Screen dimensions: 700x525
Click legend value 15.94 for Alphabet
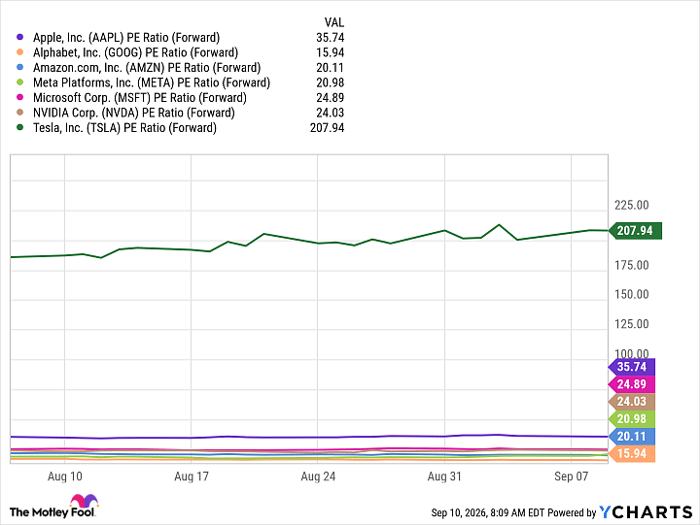tap(330, 53)
